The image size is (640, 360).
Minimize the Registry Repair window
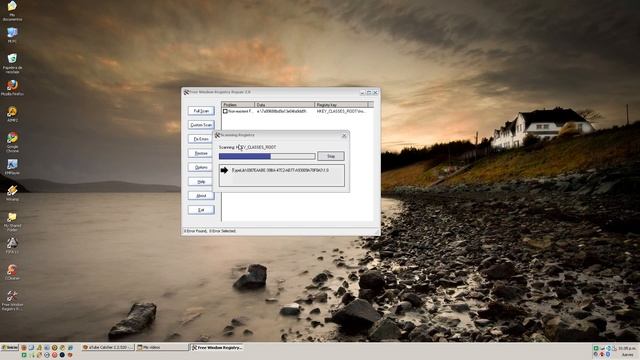[x=362, y=93]
